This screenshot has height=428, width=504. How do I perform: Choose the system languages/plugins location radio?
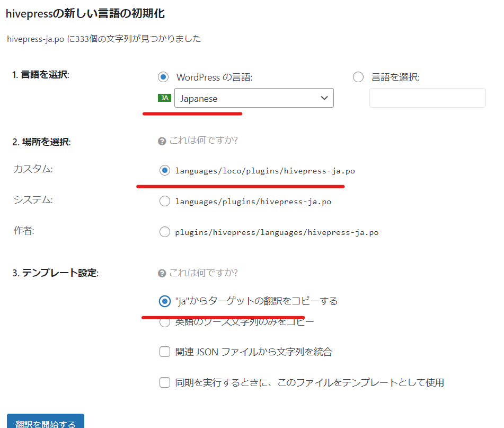pyautogui.click(x=165, y=201)
